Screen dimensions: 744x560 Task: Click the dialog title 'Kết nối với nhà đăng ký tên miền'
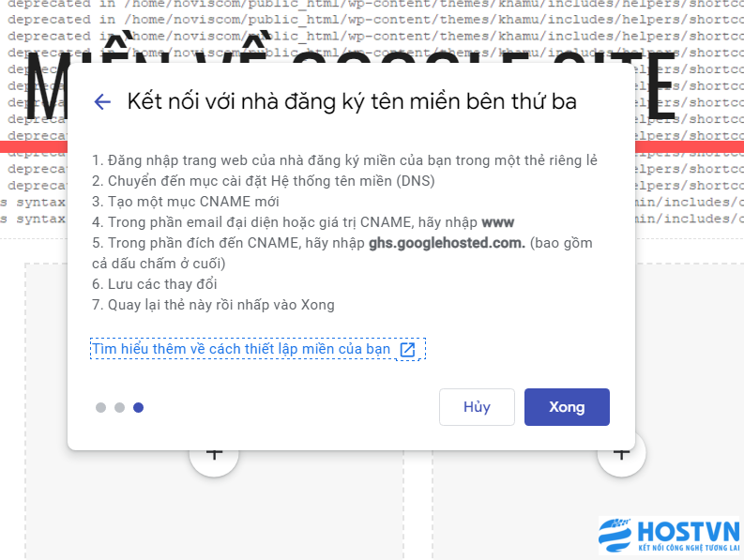[x=352, y=101]
